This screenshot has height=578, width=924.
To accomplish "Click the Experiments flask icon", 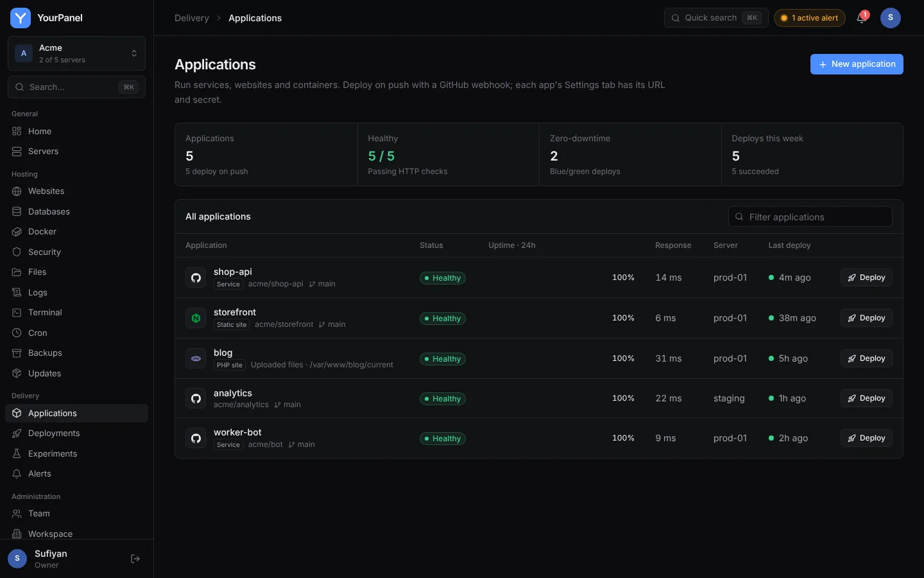I will 17,454.
